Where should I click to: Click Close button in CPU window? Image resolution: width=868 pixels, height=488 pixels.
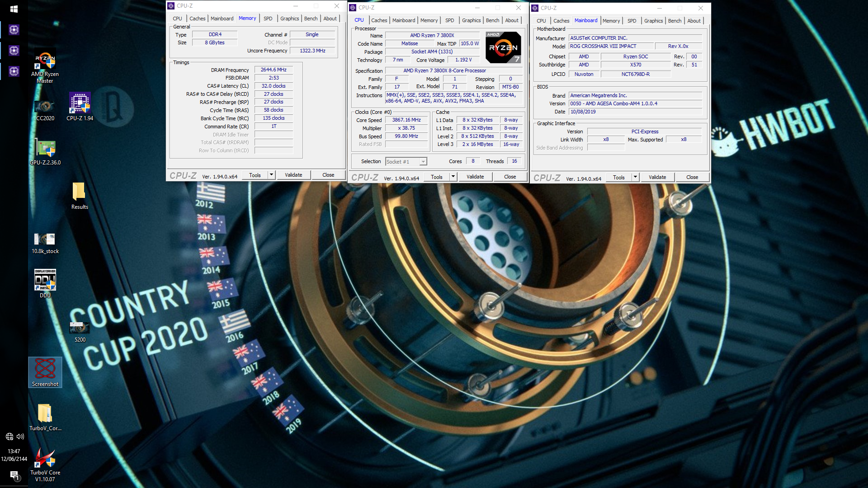click(510, 177)
